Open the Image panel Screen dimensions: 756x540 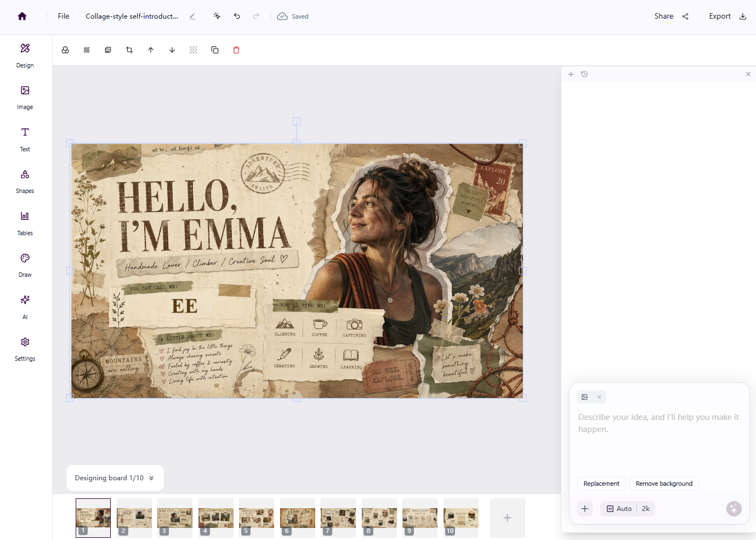pos(25,98)
